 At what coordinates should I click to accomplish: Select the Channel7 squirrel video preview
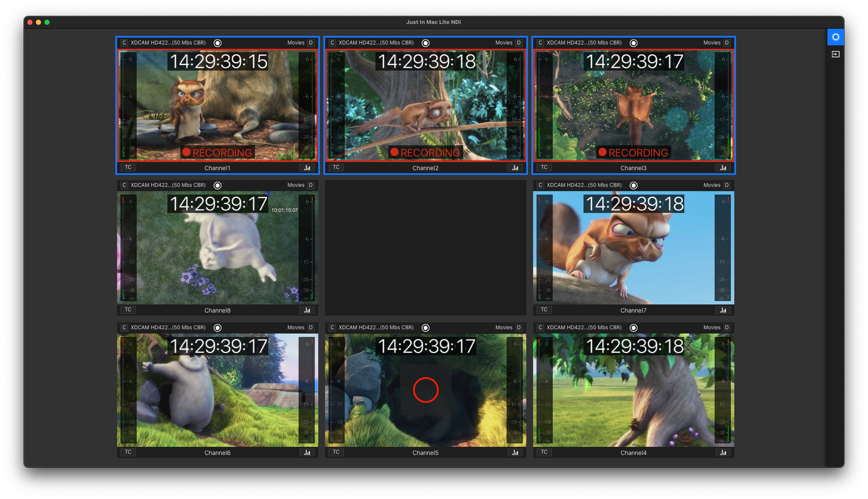(x=633, y=248)
